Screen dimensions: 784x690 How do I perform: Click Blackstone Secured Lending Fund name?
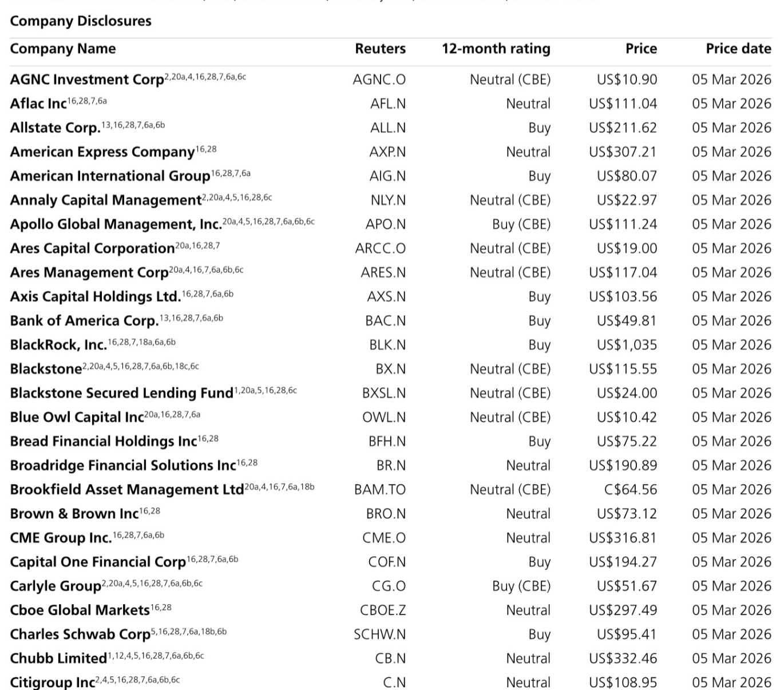click(x=121, y=393)
